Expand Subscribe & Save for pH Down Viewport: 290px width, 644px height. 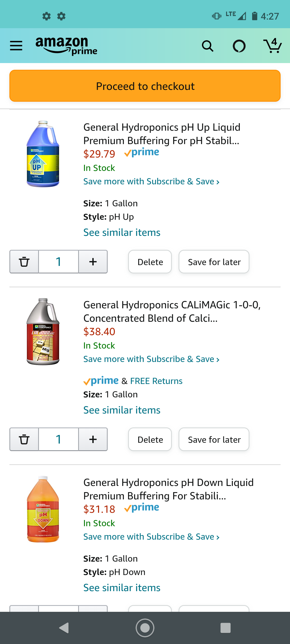151,537
